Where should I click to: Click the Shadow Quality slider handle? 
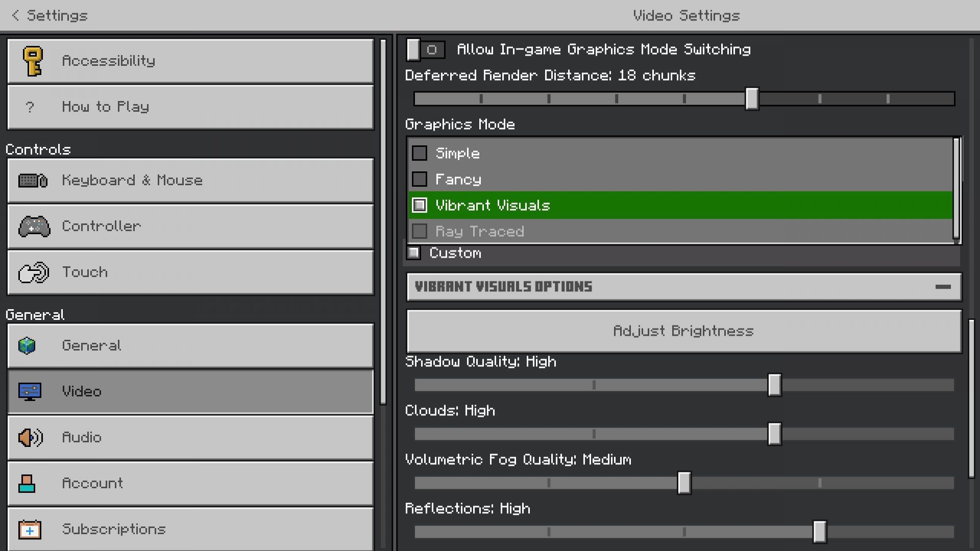pyautogui.click(x=774, y=385)
